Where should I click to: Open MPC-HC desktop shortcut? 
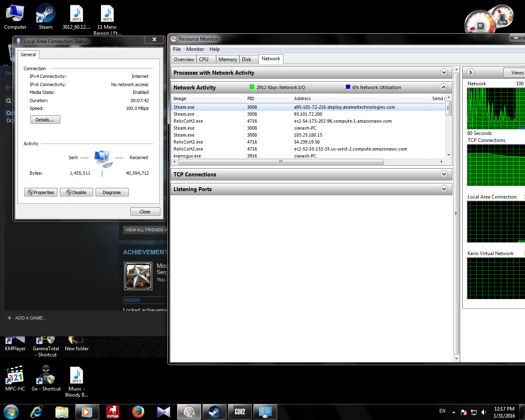(15, 377)
